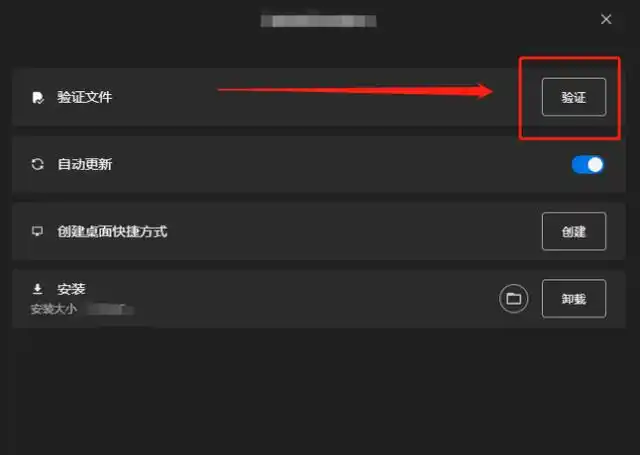Click the 安装大小 caption text
The width and height of the screenshot is (640, 455).
tap(53, 309)
